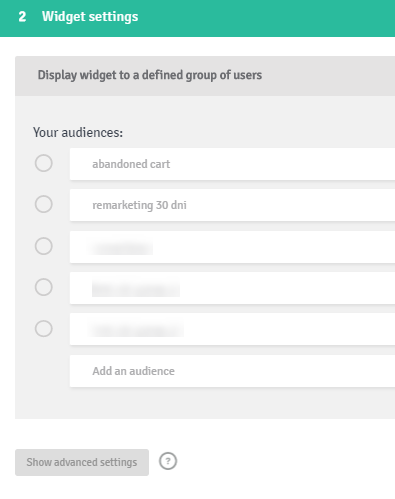Click the abandoned cart text label
Viewport: 395px width, 499px height.
coord(131,164)
